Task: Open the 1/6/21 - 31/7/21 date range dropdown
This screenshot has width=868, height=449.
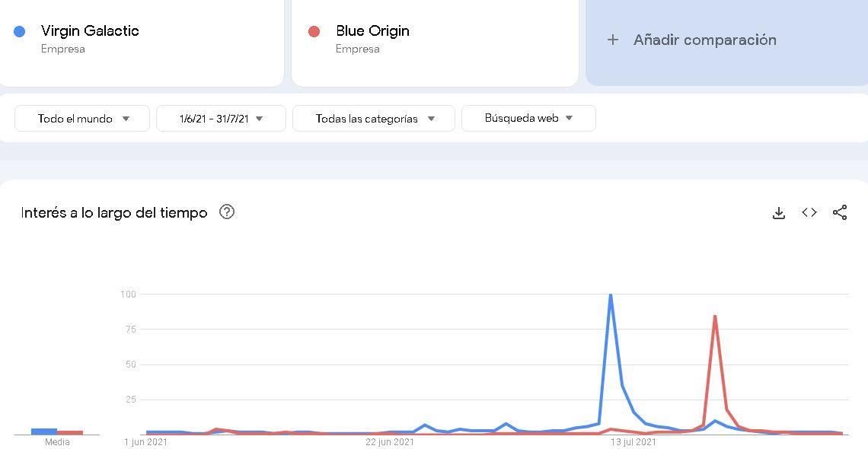Action: [x=221, y=118]
